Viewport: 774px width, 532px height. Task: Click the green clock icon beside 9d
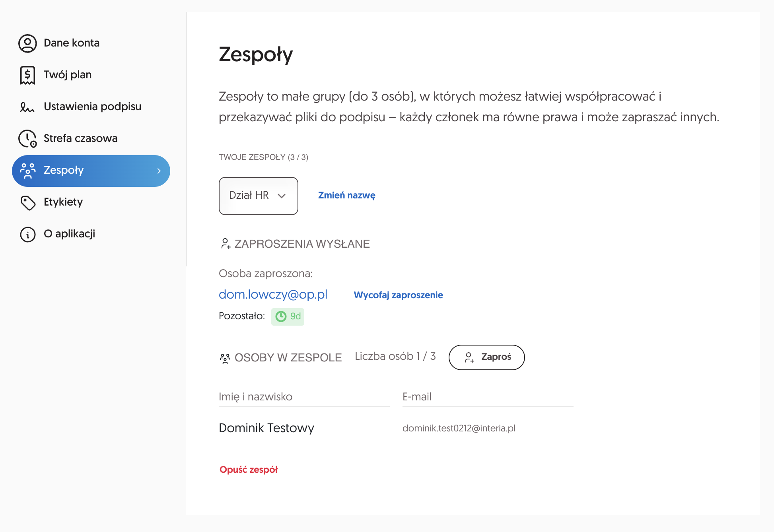tap(281, 316)
